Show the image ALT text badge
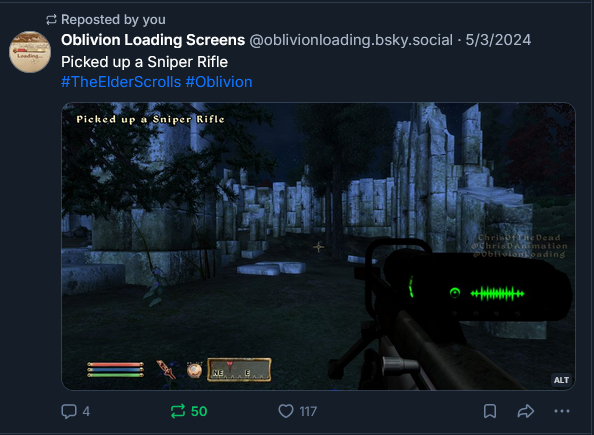This screenshot has width=594, height=435. 561,380
